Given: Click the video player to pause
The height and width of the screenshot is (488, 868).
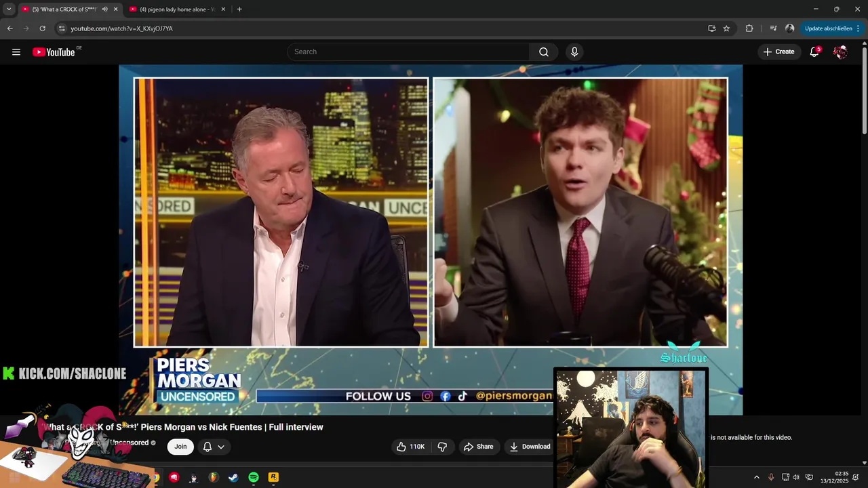Looking at the screenshot, I should pos(431,240).
